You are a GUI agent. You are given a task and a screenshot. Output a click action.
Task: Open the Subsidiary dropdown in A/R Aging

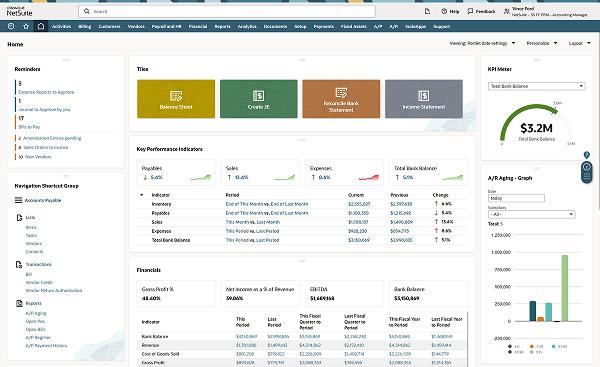pos(532,214)
